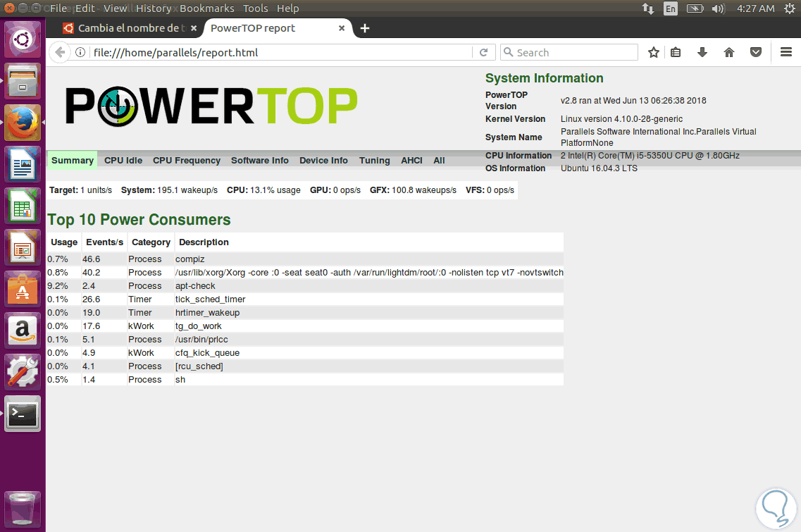Viewport: 801px width, 532px height.
Task: Open the Bookmarks menu
Action: [207, 8]
